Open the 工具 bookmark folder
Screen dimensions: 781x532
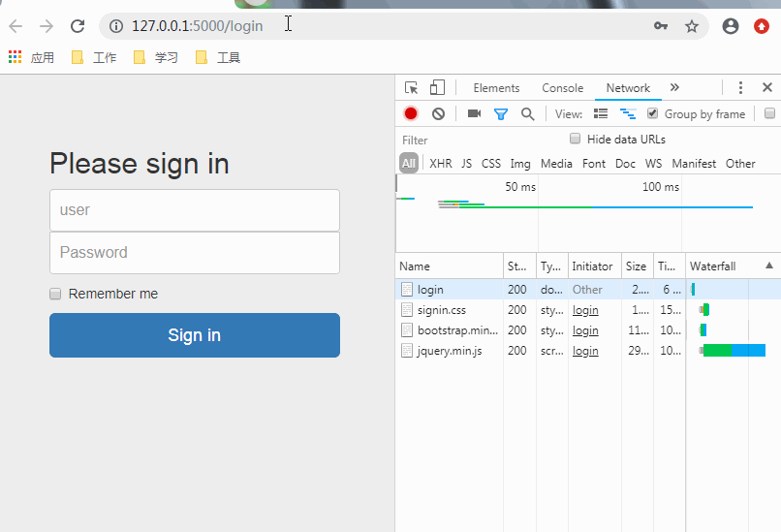(x=218, y=57)
